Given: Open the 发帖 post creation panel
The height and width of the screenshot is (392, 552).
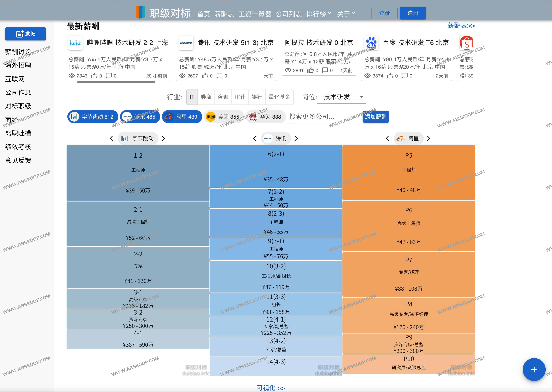Looking at the screenshot, I should pyautogui.click(x=25, y=34).
